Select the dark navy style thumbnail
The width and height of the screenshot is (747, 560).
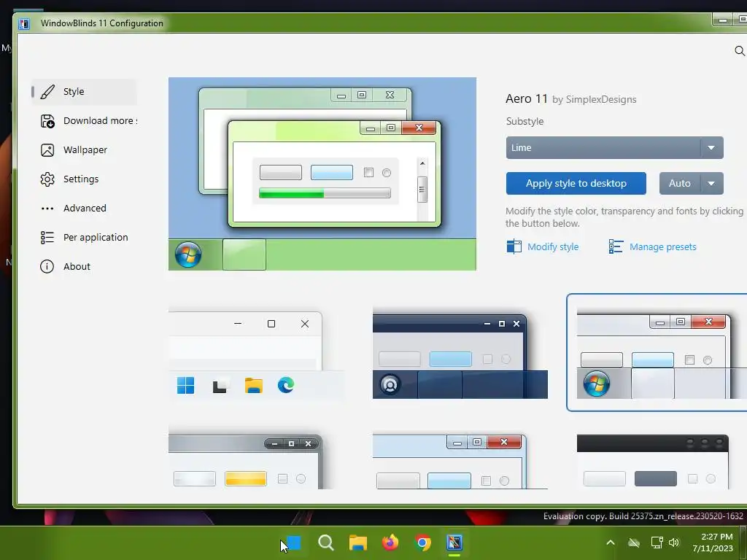click(x=460, y=352)
